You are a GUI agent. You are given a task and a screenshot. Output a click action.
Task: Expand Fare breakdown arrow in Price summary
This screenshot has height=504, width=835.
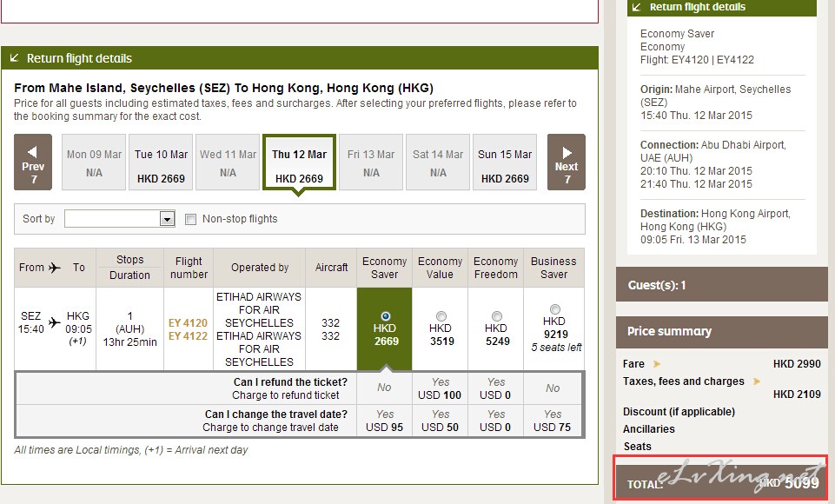pyautogui.click(x=657, y=364)
